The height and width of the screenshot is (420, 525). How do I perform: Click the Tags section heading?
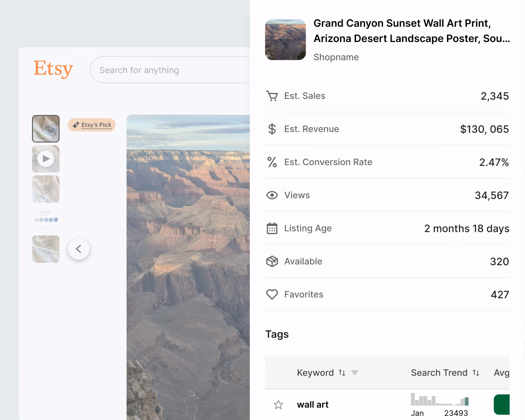click(277, 334)
